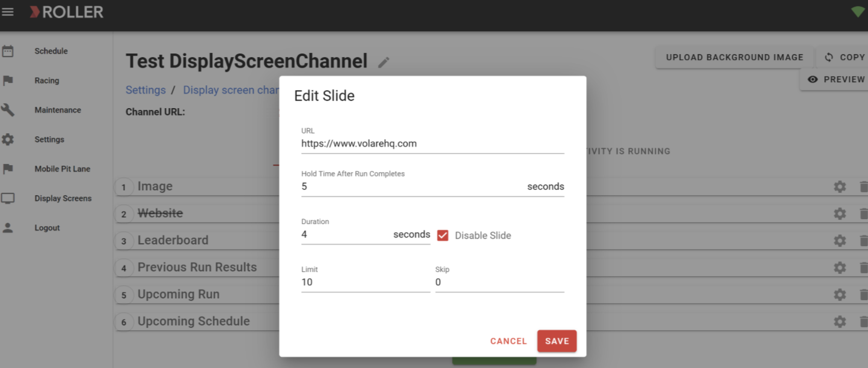Open settings gear for Previous Run Results
The image size is (868, 368).
[840, 268]
